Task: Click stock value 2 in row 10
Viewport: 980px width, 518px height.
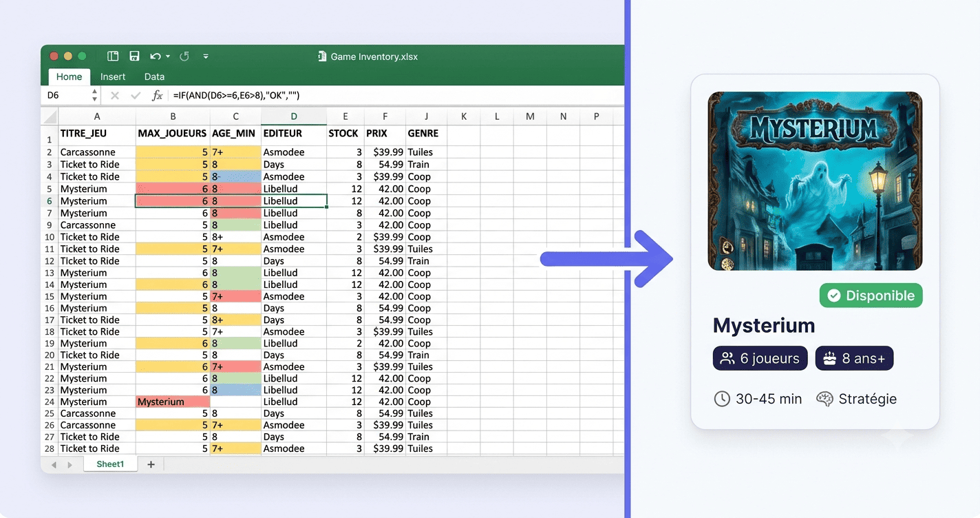Action: (x=345, y=237)
